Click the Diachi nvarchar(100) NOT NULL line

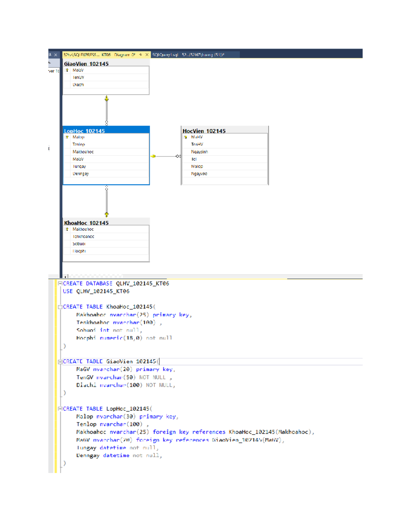click(x=126, y=385)
